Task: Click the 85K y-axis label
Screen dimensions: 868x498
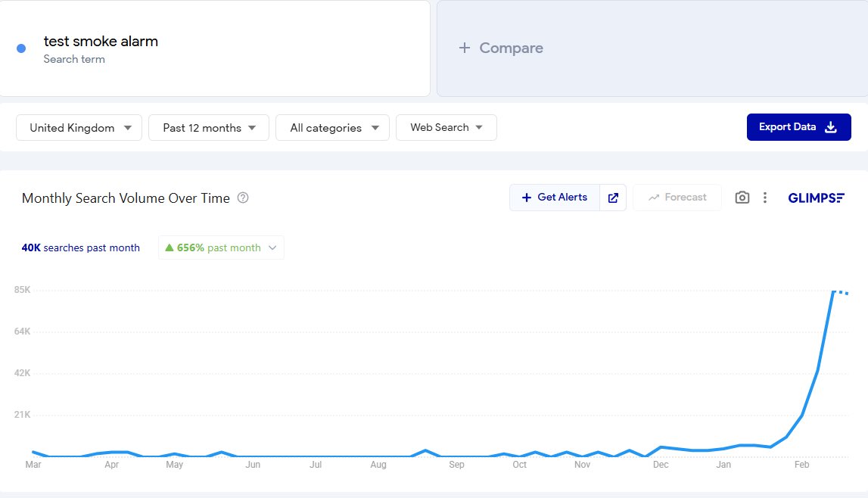Action: [x=23, y=290]
